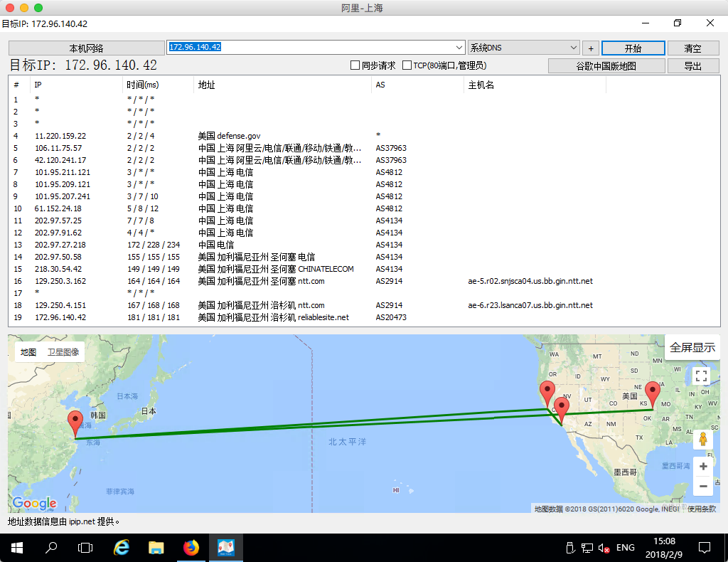
Task: Sort by 时间(ms) column header
Action: 158,85
